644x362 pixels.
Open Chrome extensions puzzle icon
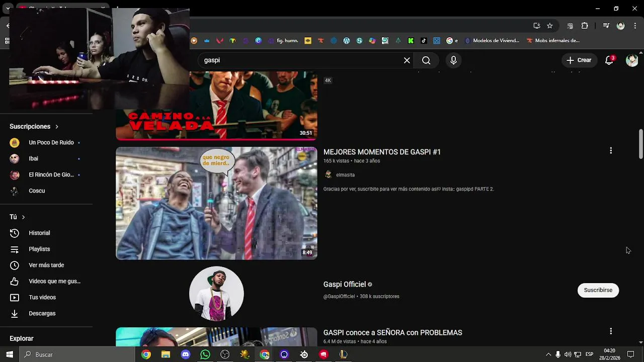point(585,26)
